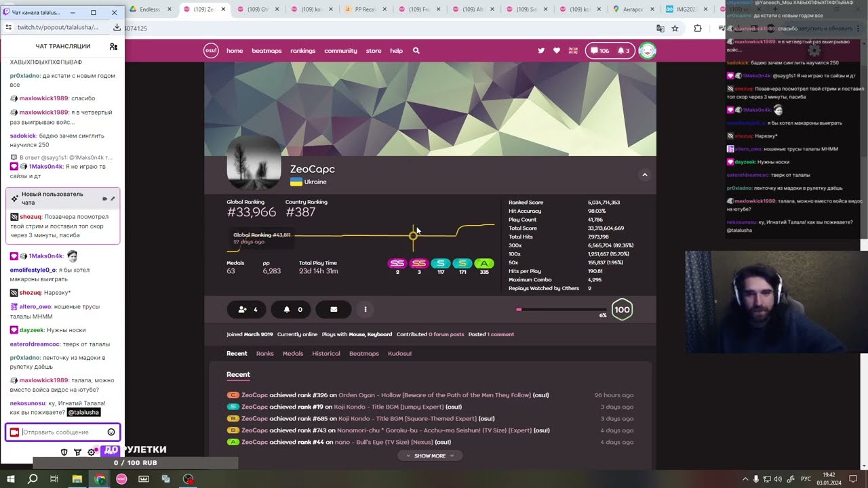
Task: Switch to the Recent profile tab
Action: tap(237, 353)
